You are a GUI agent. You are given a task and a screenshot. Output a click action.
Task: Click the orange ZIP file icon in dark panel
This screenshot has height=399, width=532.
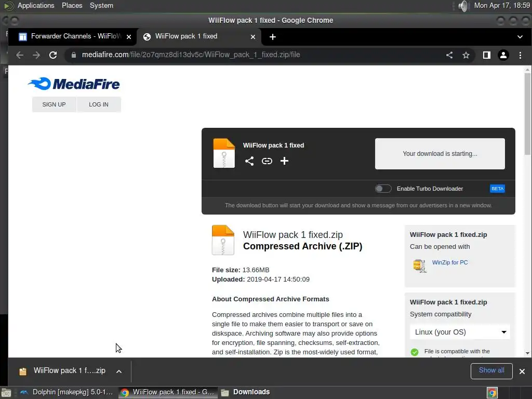tap(224, 153)
